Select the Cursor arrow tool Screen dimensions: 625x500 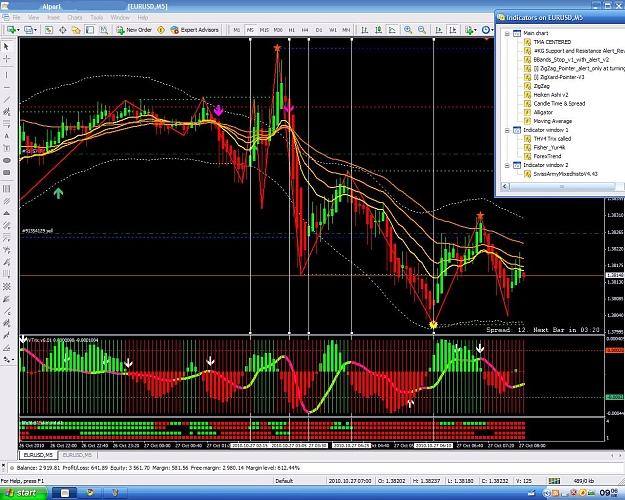click(6, 47)
